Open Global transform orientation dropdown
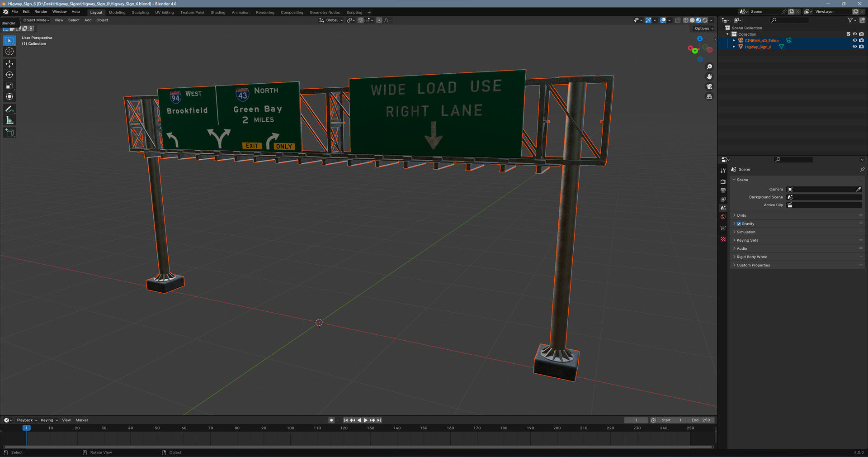868x457 pixels. coord(331,20)
